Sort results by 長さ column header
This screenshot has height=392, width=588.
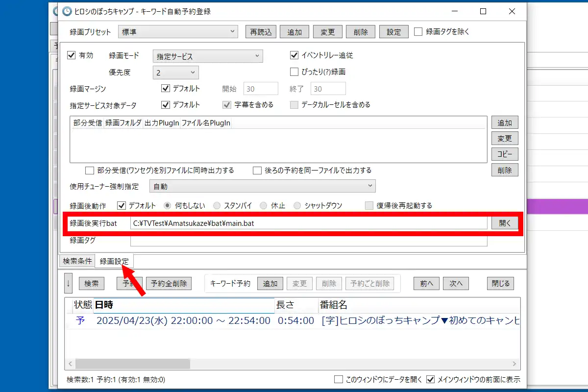tap(296, 305)
